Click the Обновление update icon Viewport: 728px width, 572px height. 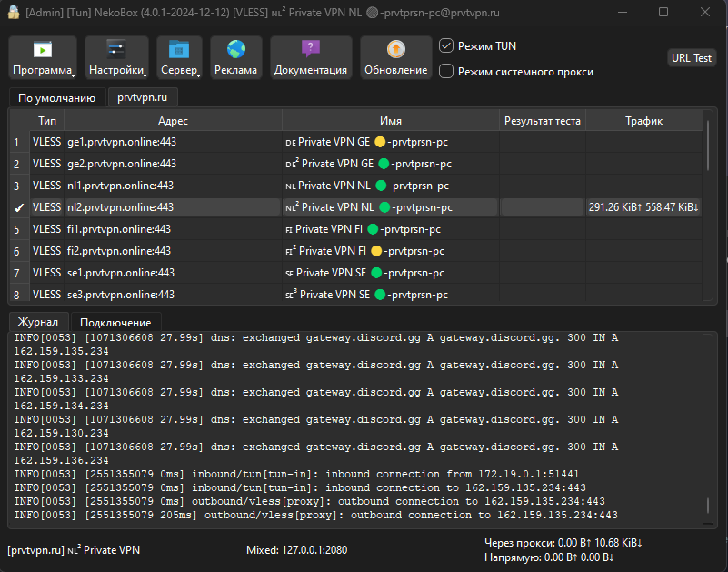tap(395, 50)
